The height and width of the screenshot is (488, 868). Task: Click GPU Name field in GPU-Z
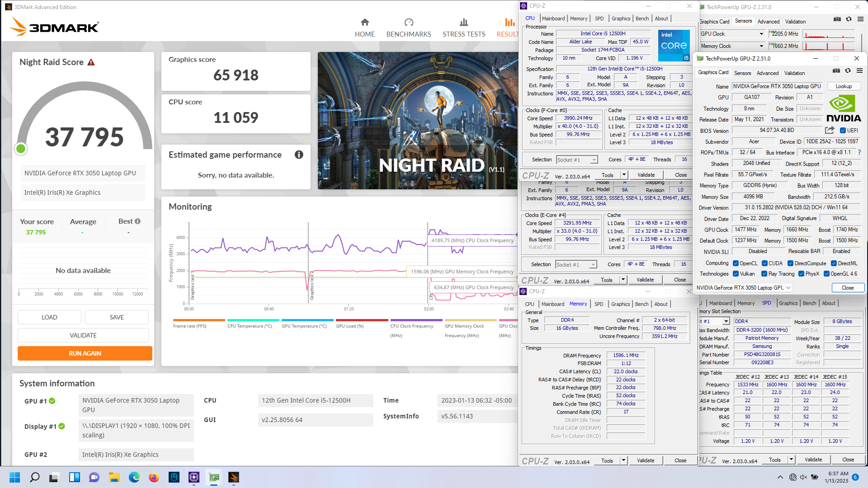[x=777, y=86]
